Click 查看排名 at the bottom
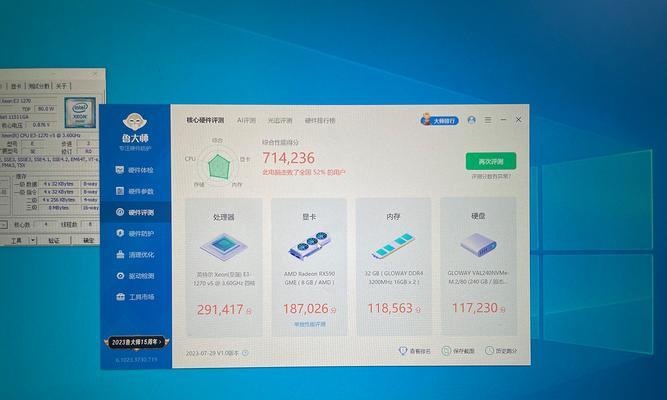This screenshot has height=400, width=667. pos(415,351)
